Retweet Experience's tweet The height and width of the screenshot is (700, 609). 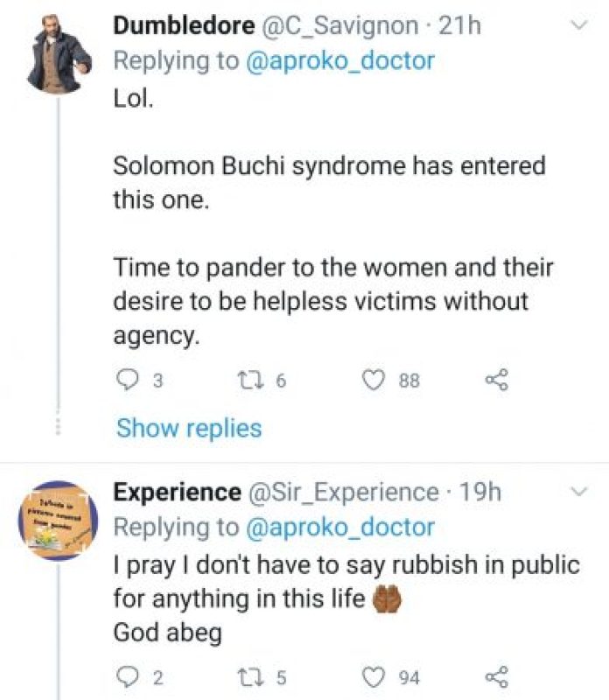click(248, 676)
